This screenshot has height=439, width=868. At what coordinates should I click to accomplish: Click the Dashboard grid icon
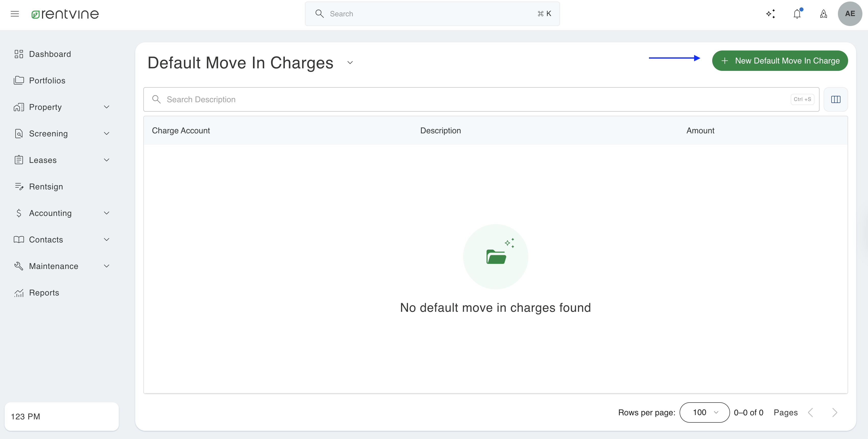[19, 54]
